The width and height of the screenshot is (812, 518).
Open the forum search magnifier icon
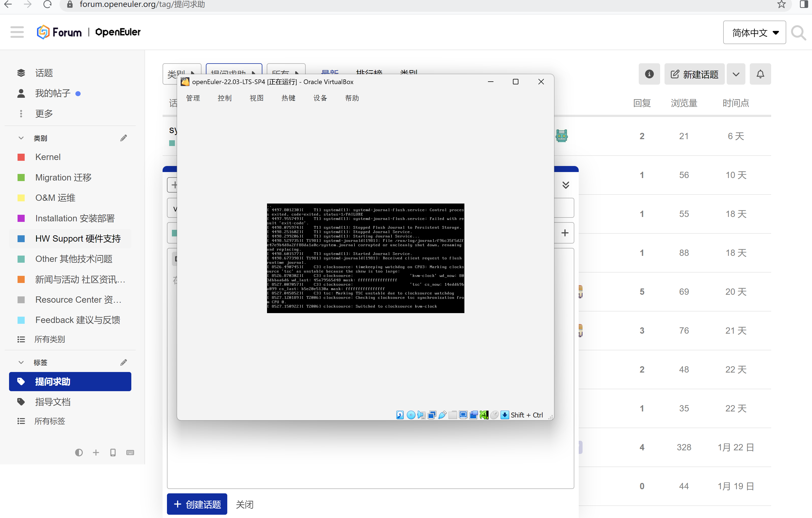tap(798, 33)
